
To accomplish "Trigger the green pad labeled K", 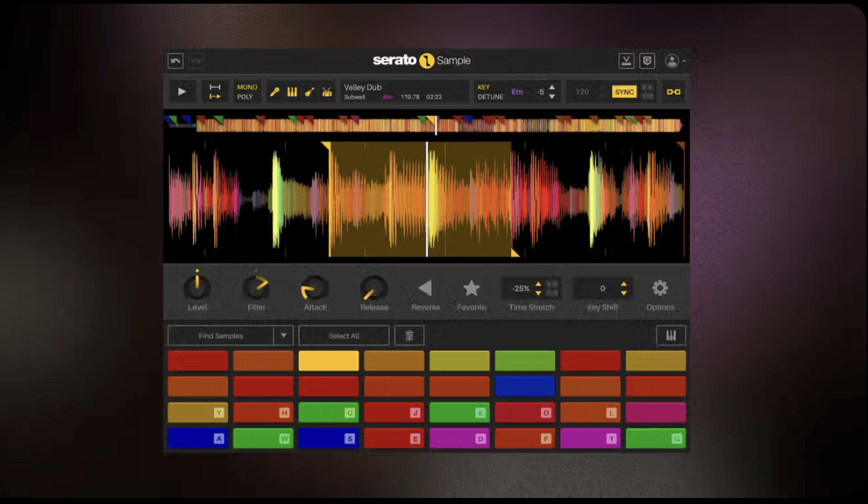I will 459,413.
